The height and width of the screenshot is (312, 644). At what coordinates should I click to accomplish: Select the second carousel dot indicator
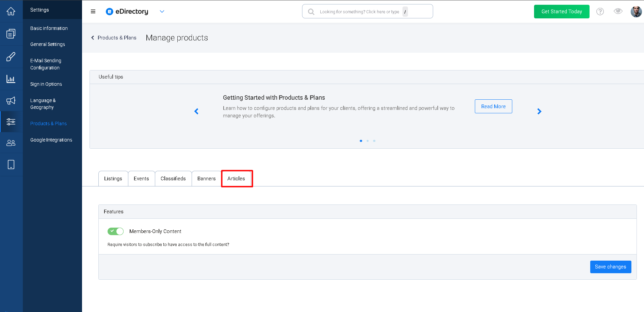pos(368,141)
